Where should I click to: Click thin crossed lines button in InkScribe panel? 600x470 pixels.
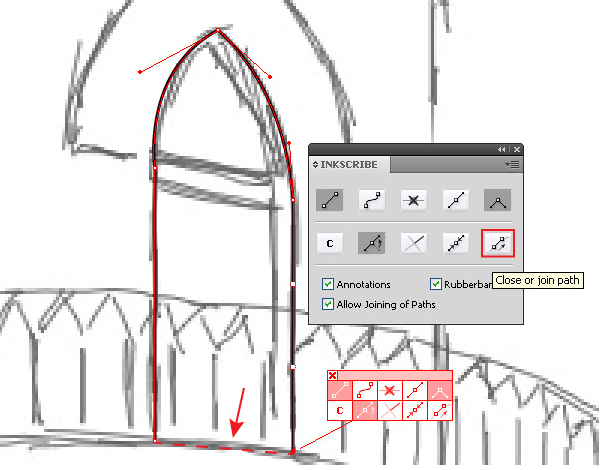coord(414,243)
